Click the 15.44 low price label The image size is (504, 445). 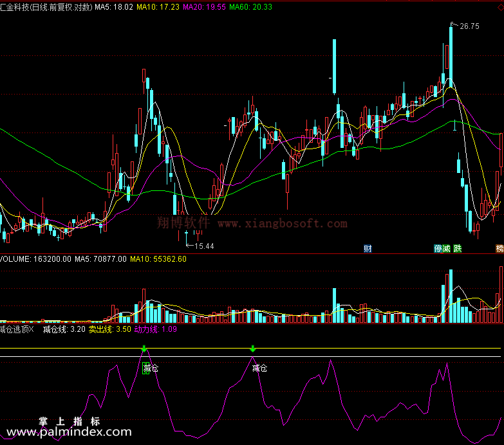tap(204, 246)
